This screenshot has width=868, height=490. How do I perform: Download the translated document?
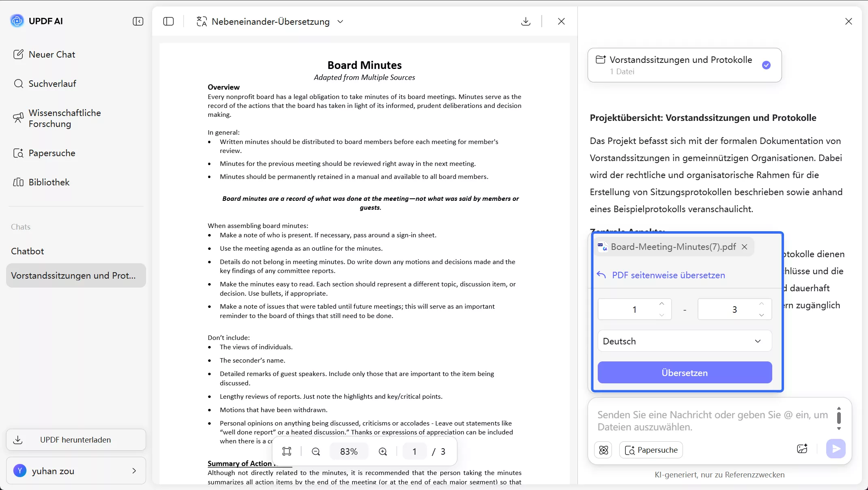coord(526,21)
